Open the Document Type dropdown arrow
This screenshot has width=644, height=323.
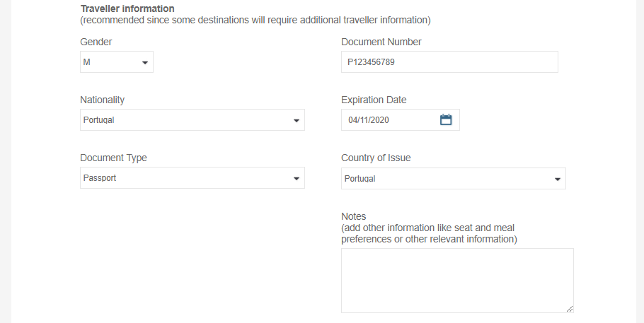(x=297, y=179)
